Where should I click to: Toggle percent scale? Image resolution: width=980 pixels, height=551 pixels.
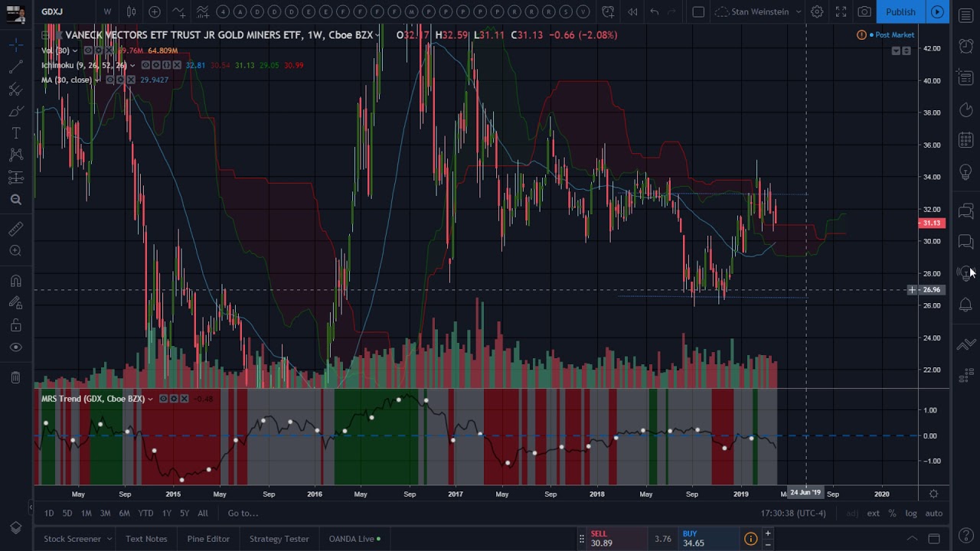pos(892,514)
